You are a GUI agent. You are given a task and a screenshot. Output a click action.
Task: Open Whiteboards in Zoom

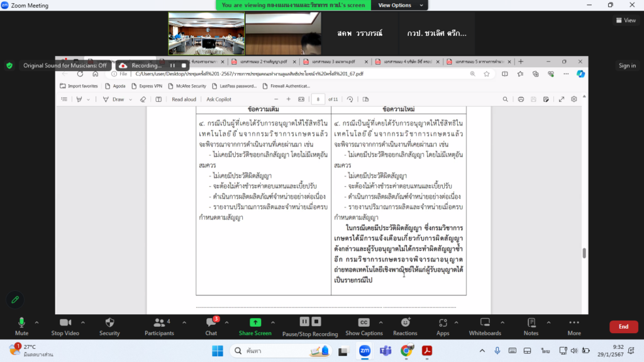(x=485, y=327)
